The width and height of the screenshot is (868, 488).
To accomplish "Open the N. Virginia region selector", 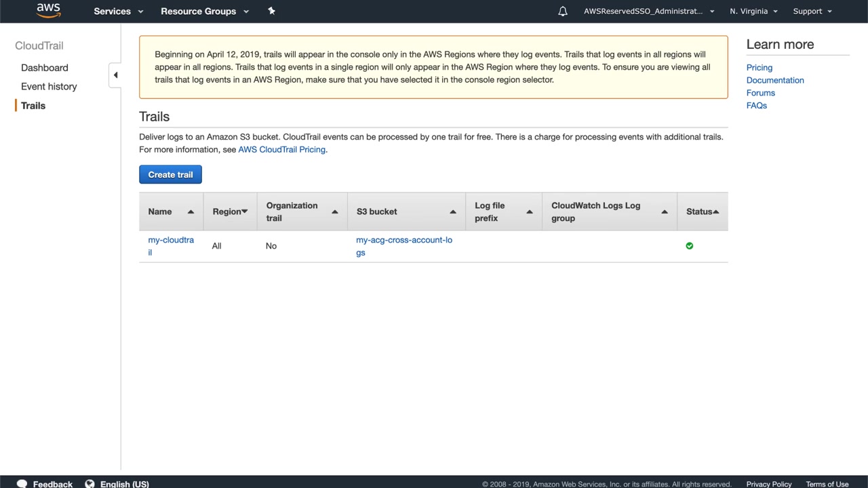I will click(x=753, y=12).
